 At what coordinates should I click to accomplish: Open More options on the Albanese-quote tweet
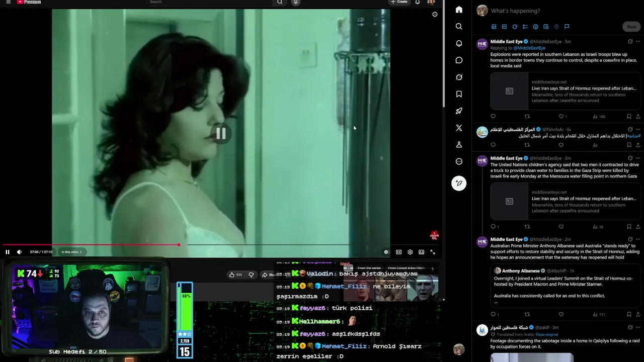[x=638, y=239]
